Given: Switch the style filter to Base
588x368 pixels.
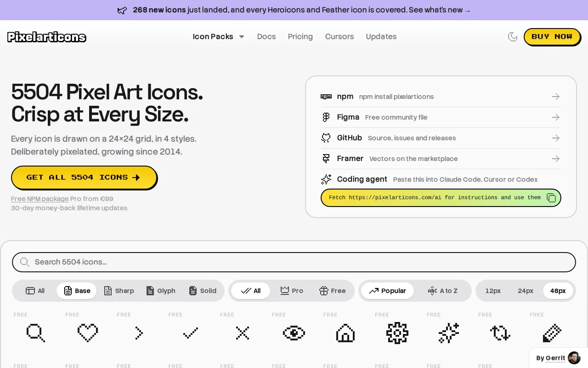Looking at the screenshot, I should click(77, 291).
